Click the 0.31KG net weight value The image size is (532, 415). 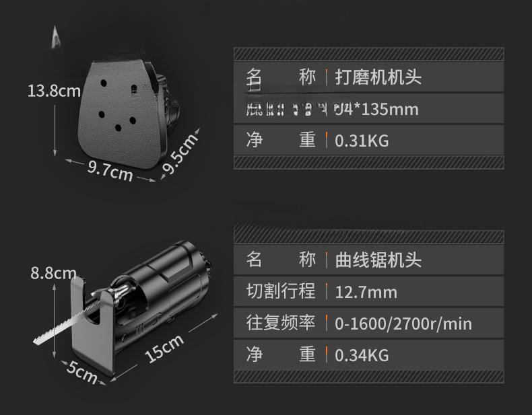[362, 141]
